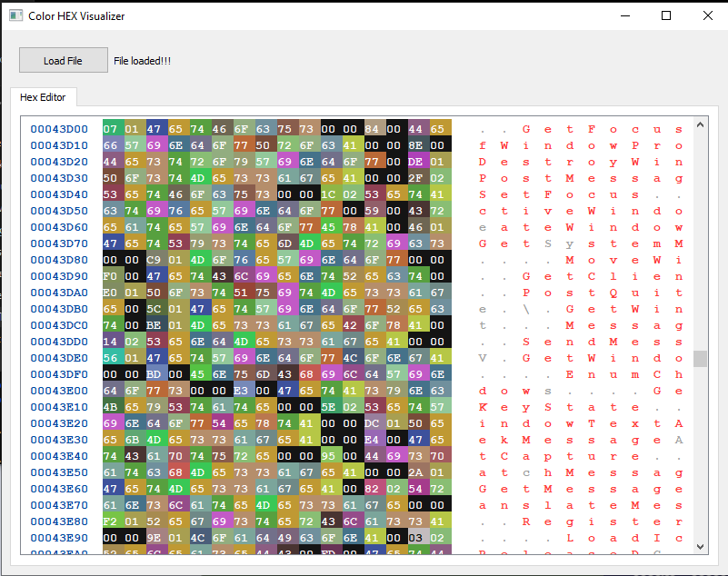Click byte BD in row 00043DF0
728x576 pixels.
click(x=157, y=374)
